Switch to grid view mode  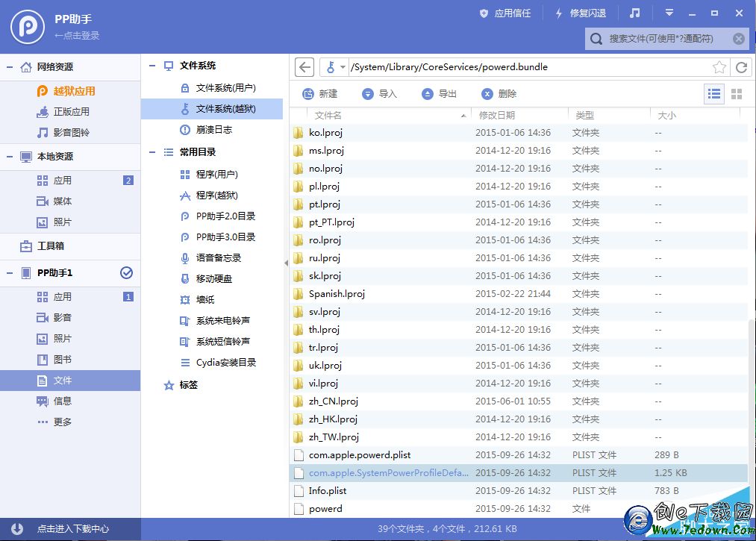point(737,93)
